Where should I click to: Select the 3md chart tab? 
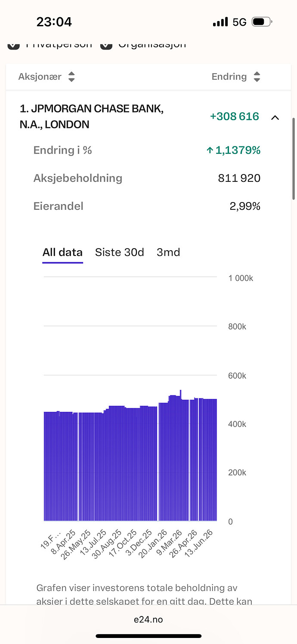[x=168, y=252]
